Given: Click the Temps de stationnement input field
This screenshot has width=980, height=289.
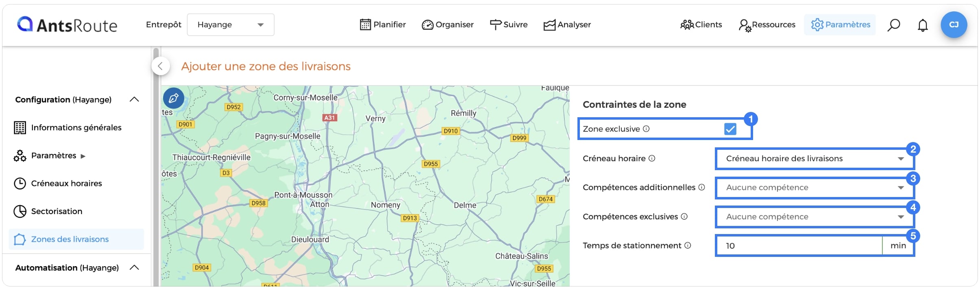Looking at the screenshot, I should coord(799,246).
